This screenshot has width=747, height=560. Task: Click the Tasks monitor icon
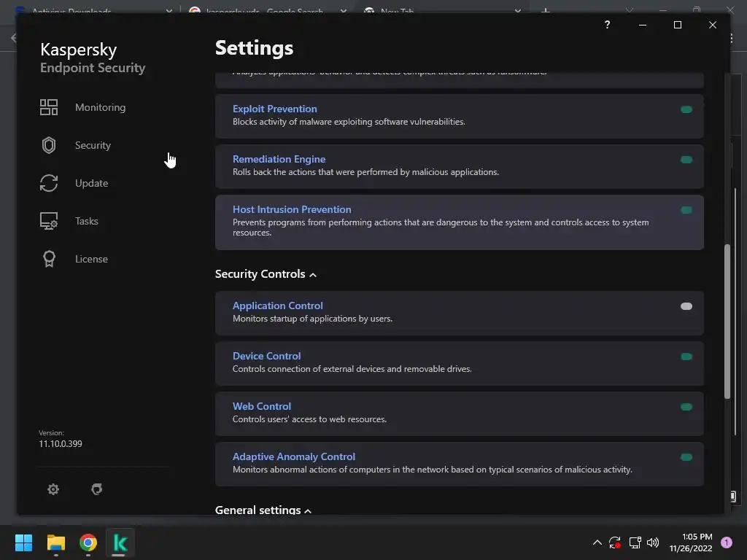[x=49, y=221]
